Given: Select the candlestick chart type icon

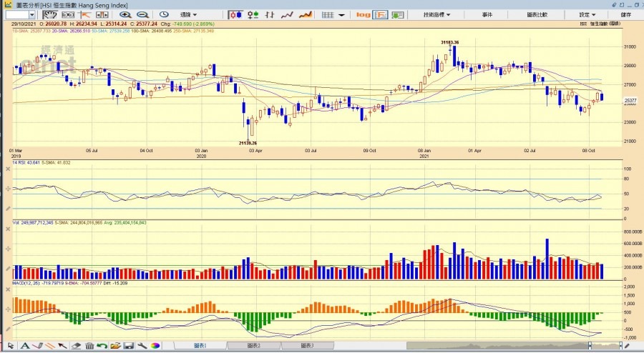Looking at the screenshot, I should (x=235, y=14).
